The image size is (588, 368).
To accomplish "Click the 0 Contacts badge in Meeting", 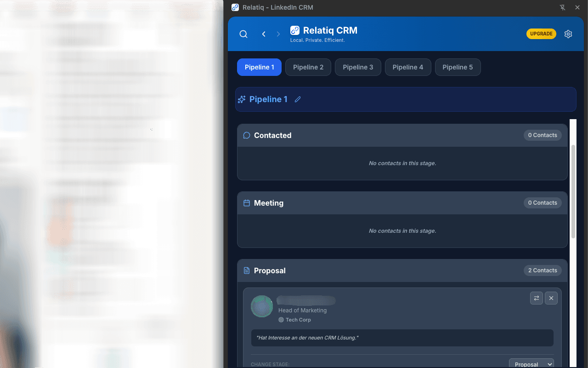I will click(x=543, y=203).
